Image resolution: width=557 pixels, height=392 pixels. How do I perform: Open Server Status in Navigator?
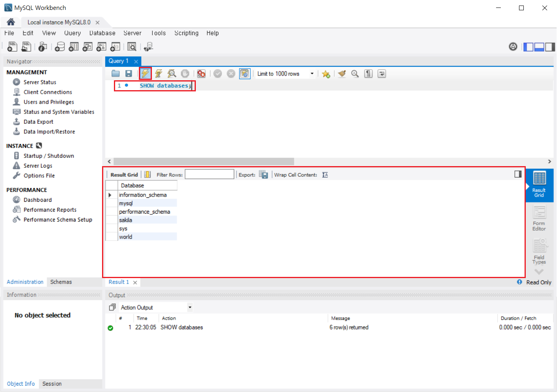40,82
